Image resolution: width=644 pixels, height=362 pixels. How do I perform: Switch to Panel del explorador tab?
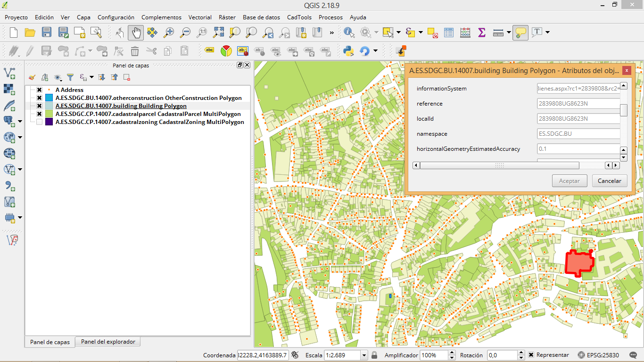pos(108,342)
